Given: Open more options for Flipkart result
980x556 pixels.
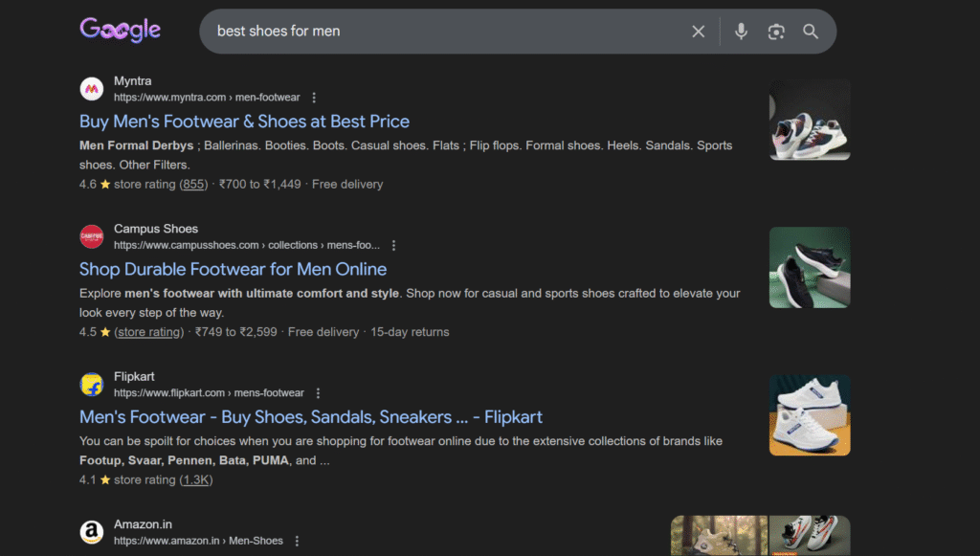Looking at the screenshot, I should [319, 393].
